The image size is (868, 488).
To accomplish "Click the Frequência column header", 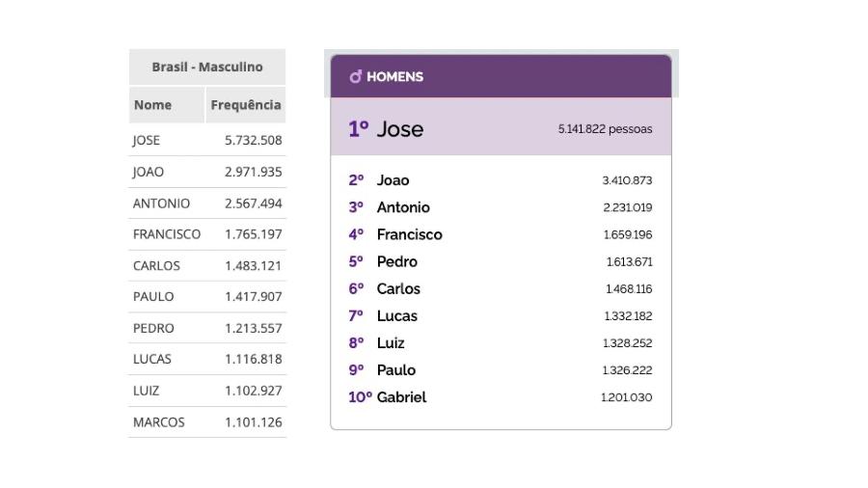I will (246, 105).
